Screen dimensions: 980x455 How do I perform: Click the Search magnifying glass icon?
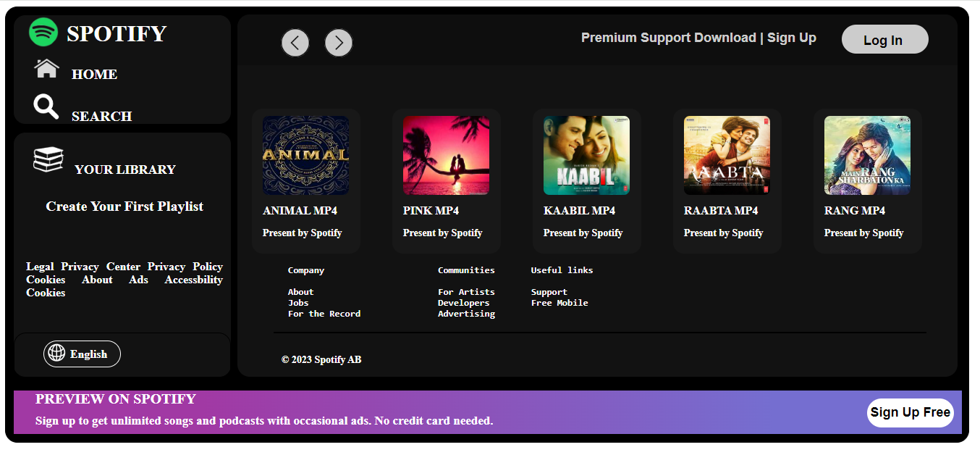[46, 107]
